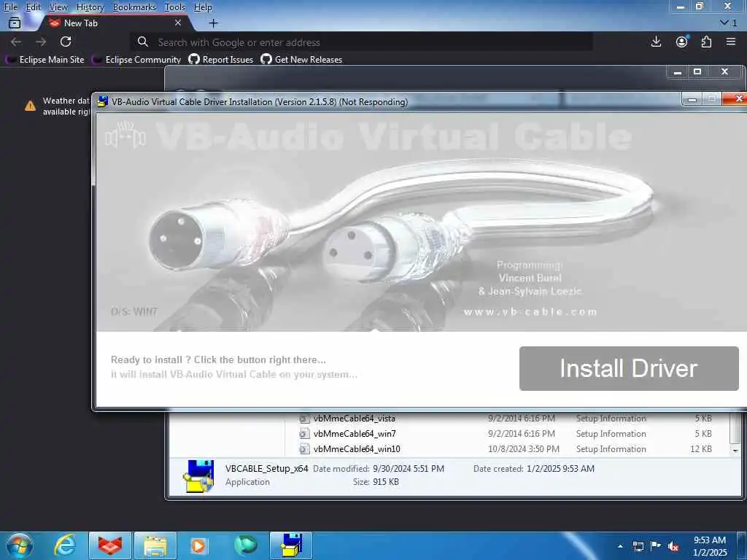Click the Explorer scrollbar down arrow
Screen dimensions: 747x560
point(735,450)
